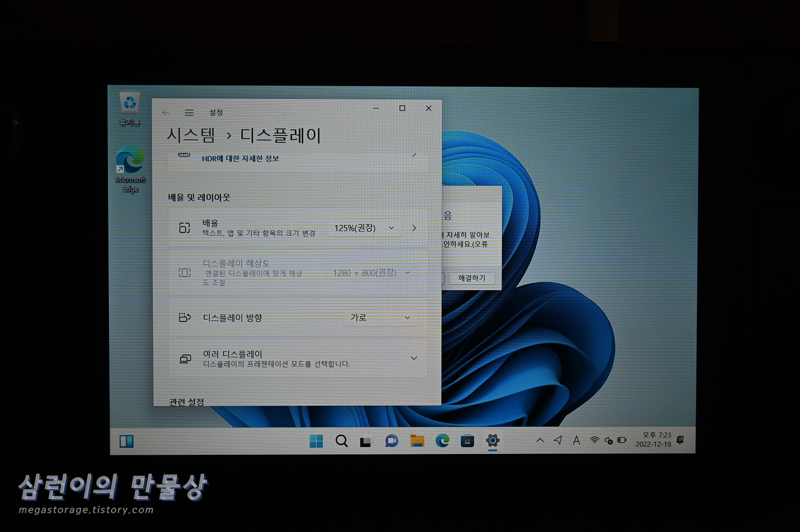The height and width of the screenshot is (532, 800).
Task: Click the taskbar Search magnifier icon
Action: [x=342, y=441]
